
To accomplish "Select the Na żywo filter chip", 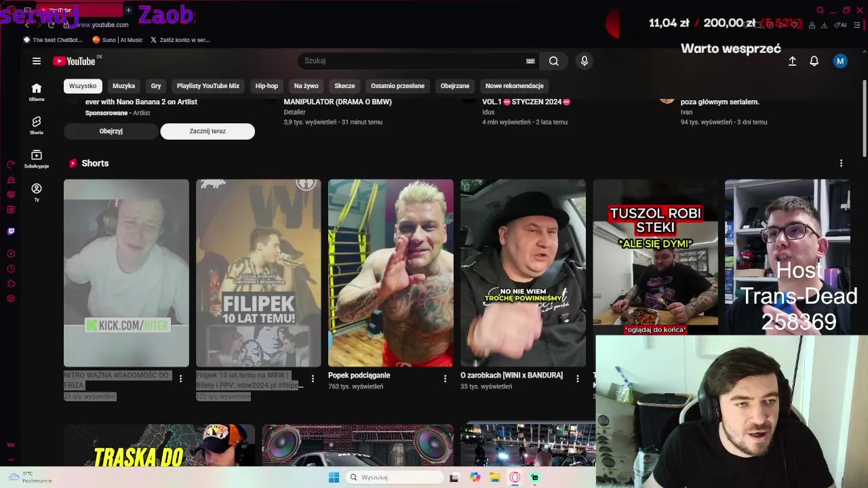I will [x=306, y=86].
